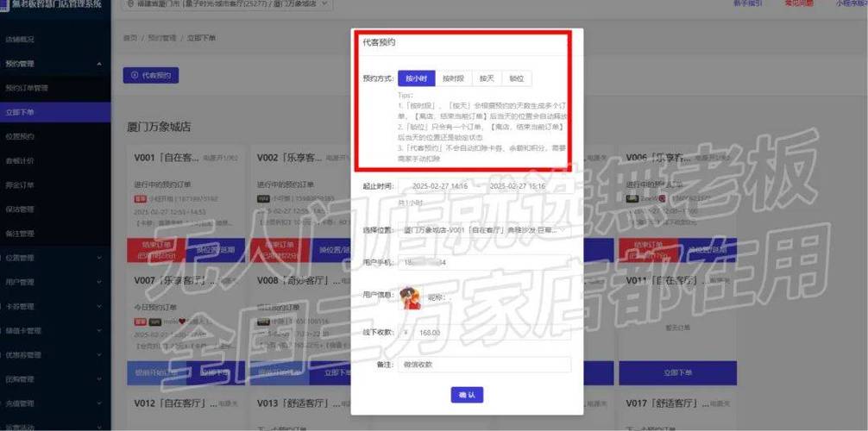Open 押金订单 in the sidebar
This screenshot has width=868, height=431.
point(20,185)
